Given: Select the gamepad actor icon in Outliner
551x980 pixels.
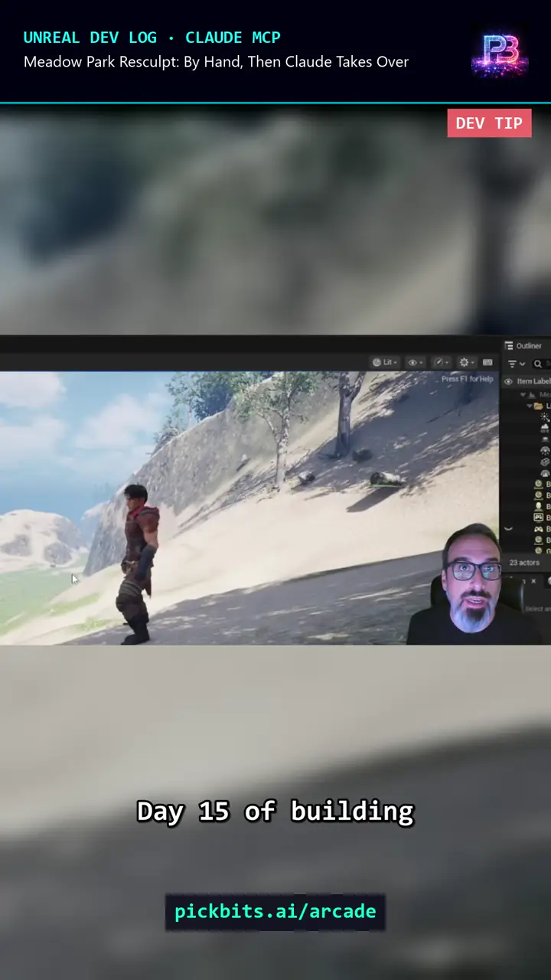Looking at the screenshot, I should (x=538, y=529).
